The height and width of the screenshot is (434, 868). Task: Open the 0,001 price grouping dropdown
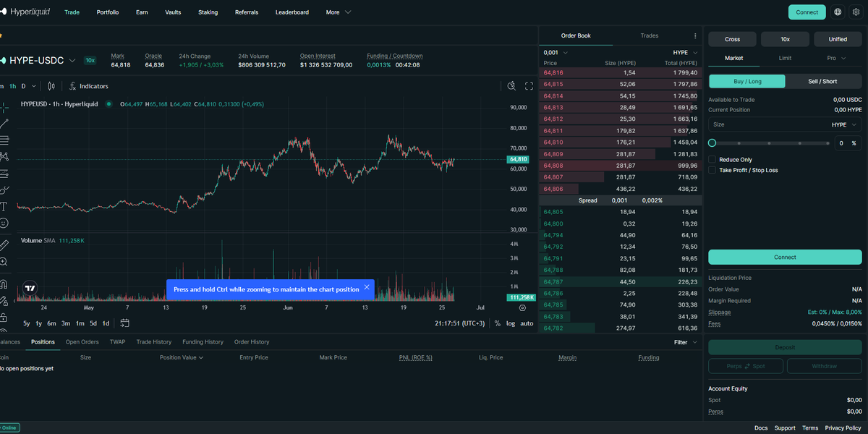[x=556, y=53]
